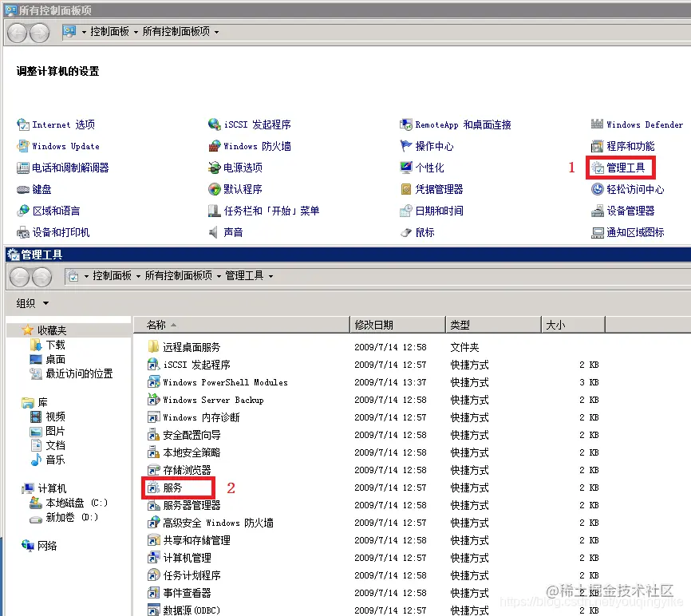Open the 操作中心 flag icon

click(x=406, y=146)
